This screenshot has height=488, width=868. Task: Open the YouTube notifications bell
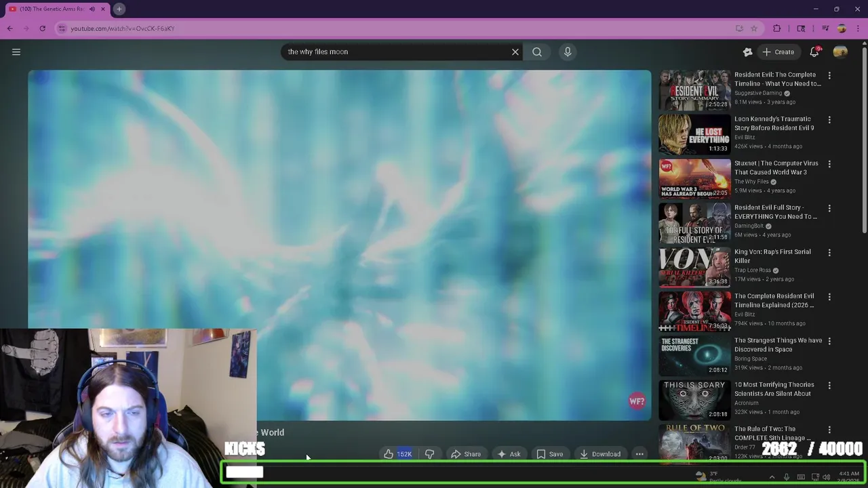pyautogui.click(x=815, y=52)
